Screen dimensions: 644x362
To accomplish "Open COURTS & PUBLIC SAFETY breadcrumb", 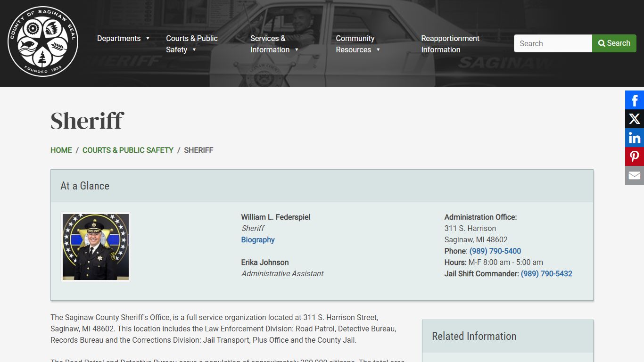I will [128, 150].
